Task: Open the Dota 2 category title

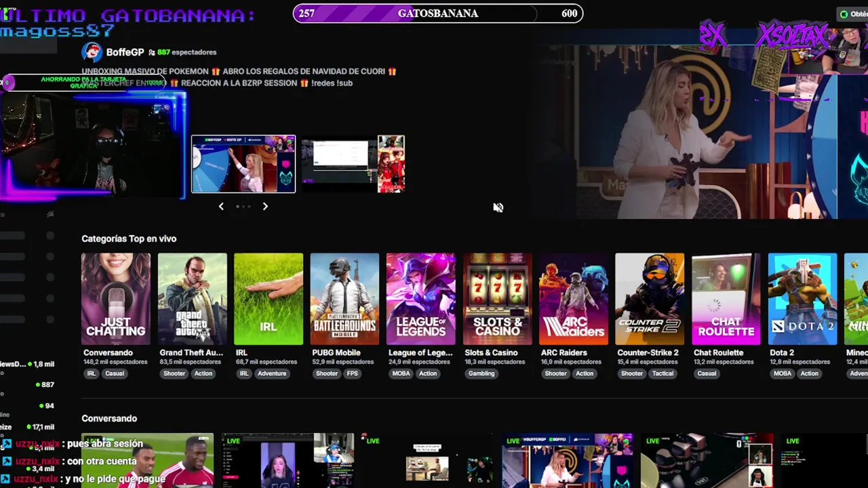Action: pyautogui.click(x=782, y=352)
